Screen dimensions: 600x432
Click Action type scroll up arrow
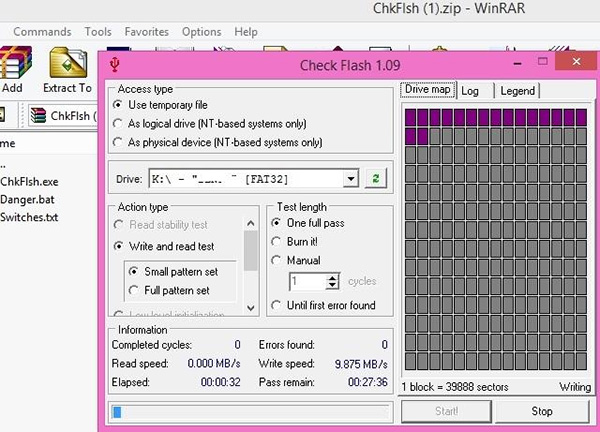[x=251, y=223]
